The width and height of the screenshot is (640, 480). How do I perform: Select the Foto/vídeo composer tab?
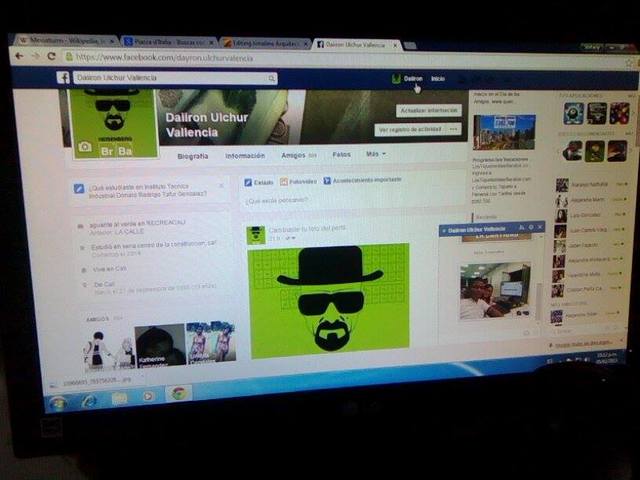[x=298, y=182]
